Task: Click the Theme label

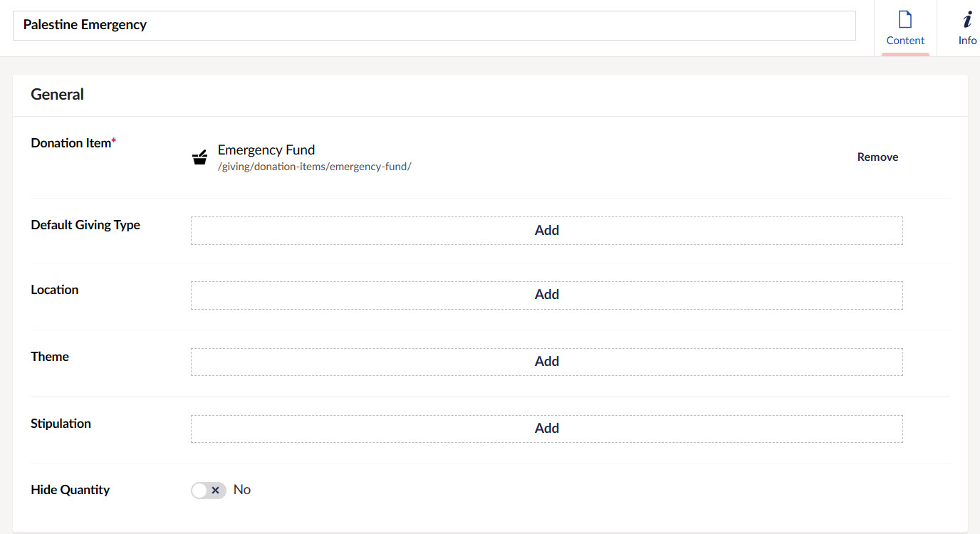Action: (x=50, y=357)
